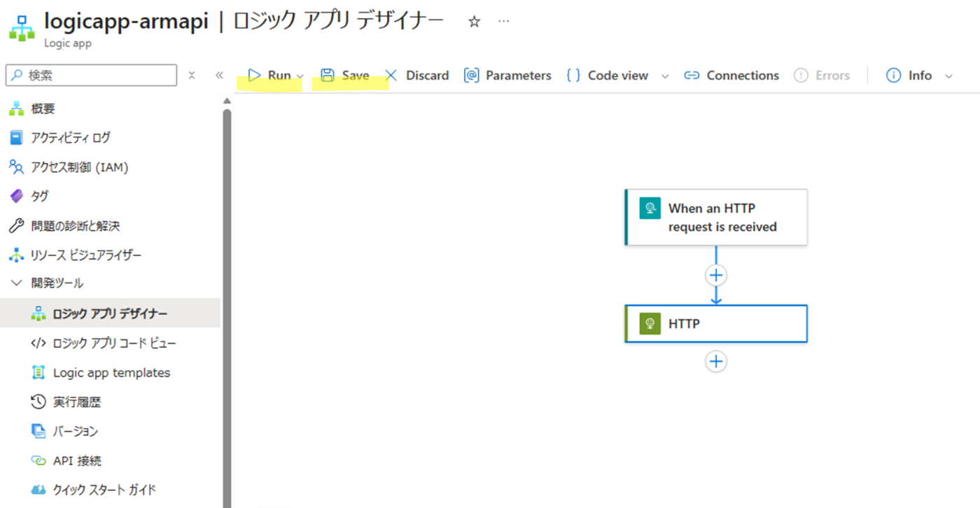Click the Code view braces icon

click(x=573, y=75)
